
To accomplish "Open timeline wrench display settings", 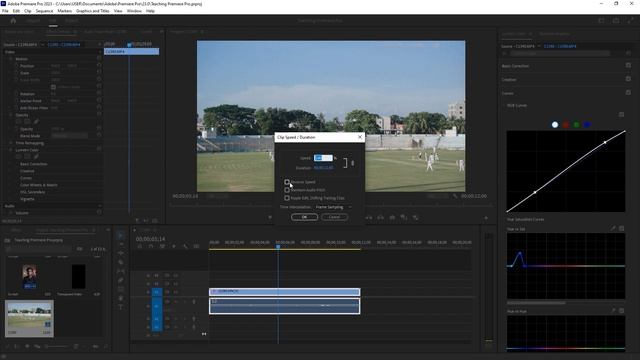I will 185,247.
